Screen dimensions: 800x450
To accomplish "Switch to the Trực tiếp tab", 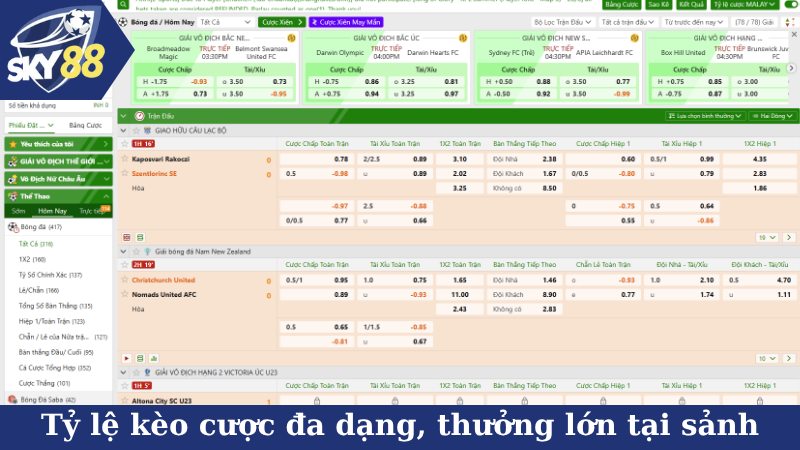I will coord(93,211).
